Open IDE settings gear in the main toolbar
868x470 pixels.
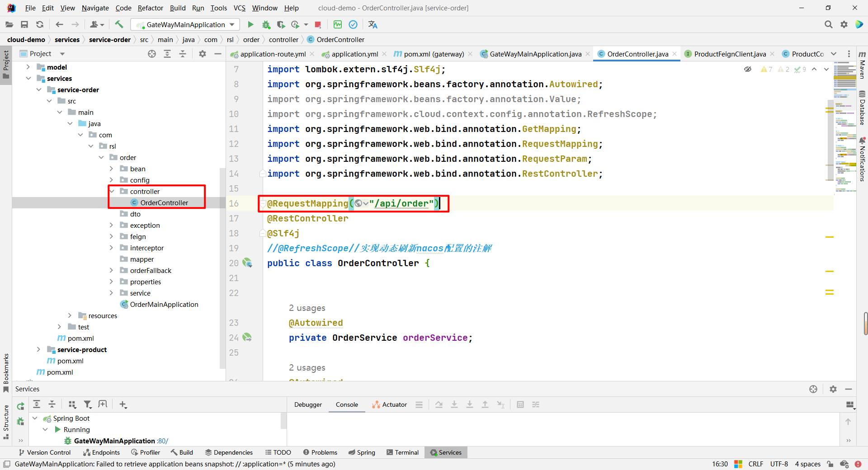[x=844, y=24]
